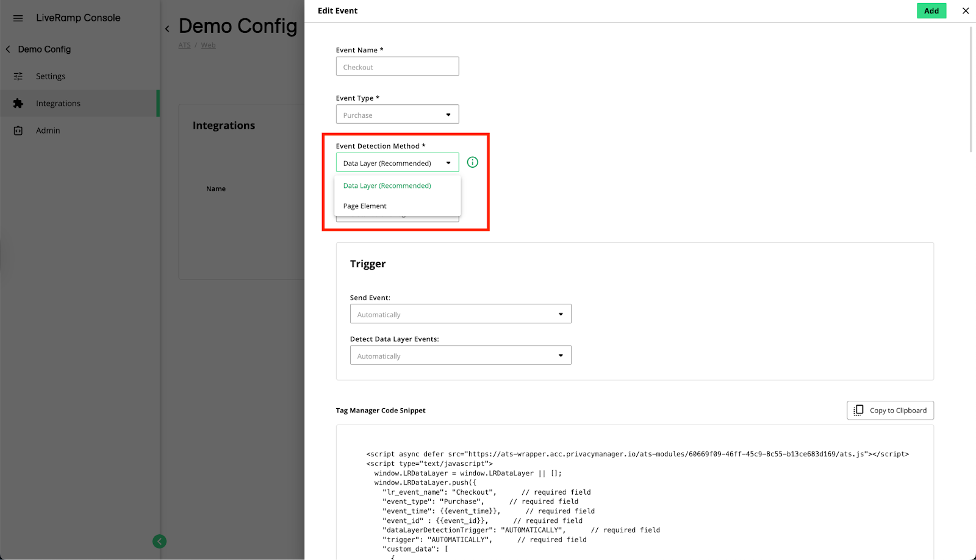Open the Event Detection Method dropdown
The height and width of the screenshot is (560, 976).
[x=397, y=163]
